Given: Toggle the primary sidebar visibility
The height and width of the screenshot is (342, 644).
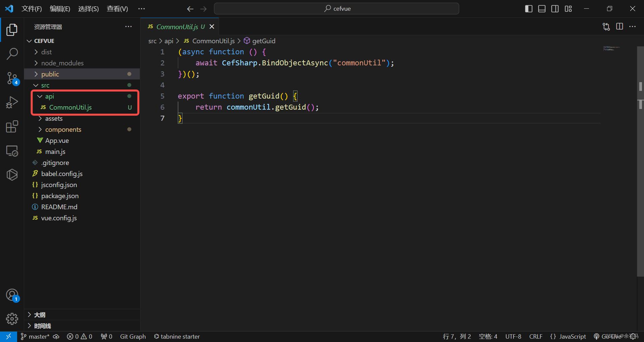Looking at the screenshot, I should click(x=528, y=9).
